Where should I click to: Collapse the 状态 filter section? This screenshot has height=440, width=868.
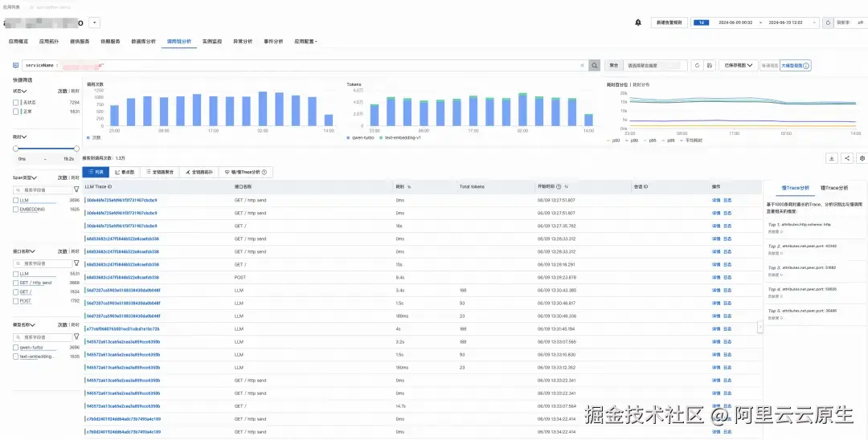click(x=24, y=91)
